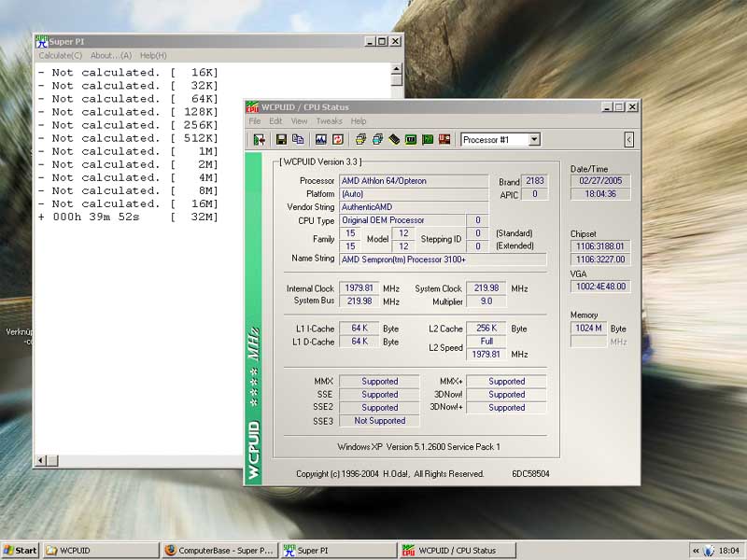Click the Internal Clock value 1979.81
The image size is (747, 560).
[x=359, y=288]
